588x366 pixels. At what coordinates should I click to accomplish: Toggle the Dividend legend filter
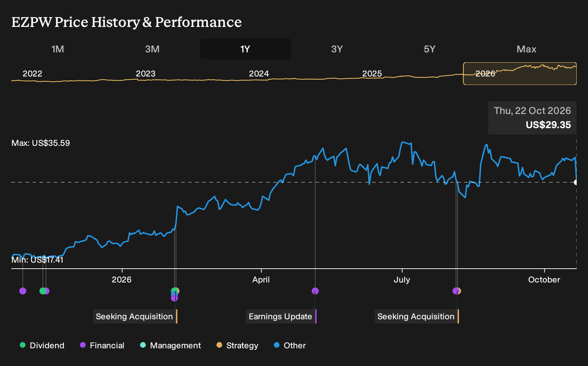tap(42, 345)
